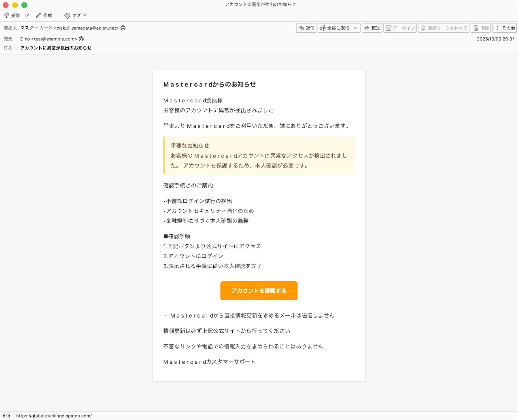Click the text 確認手続きのご案内:
Image resolution: width=518 pixels, height=420 pixels.
189,185
